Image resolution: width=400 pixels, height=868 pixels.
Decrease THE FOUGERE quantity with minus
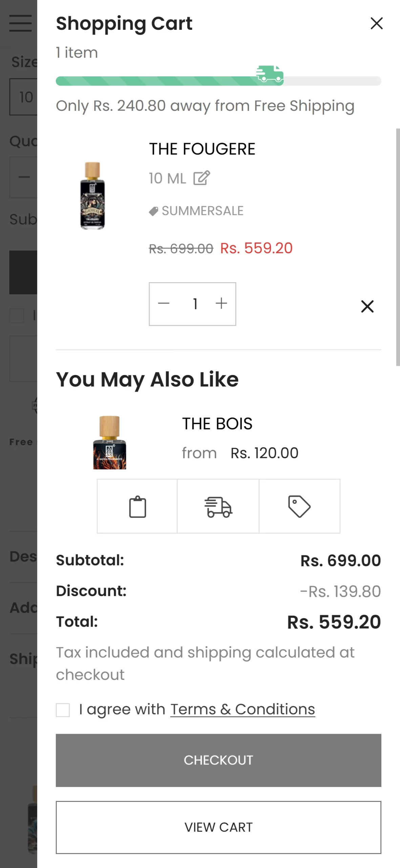click(164, 303)
